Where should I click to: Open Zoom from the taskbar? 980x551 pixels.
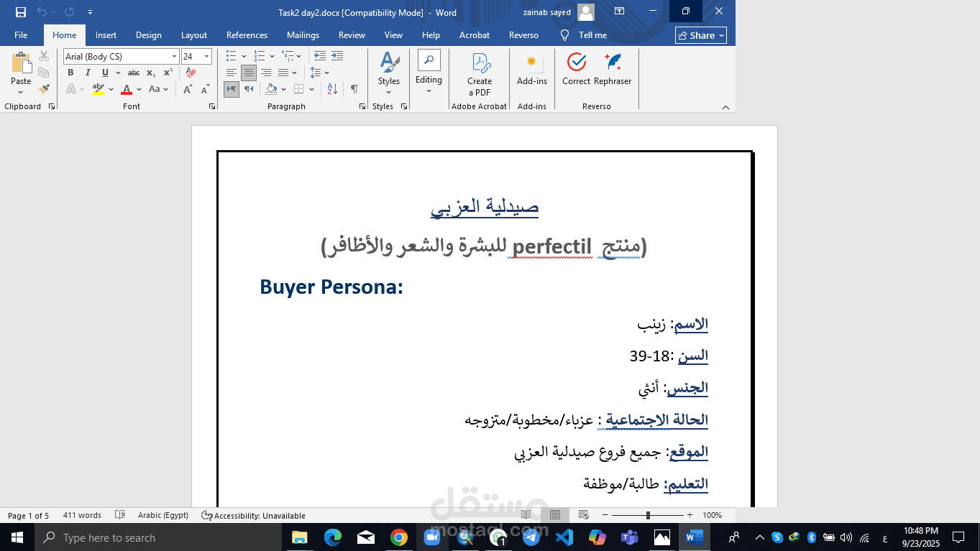coord(432,537)
